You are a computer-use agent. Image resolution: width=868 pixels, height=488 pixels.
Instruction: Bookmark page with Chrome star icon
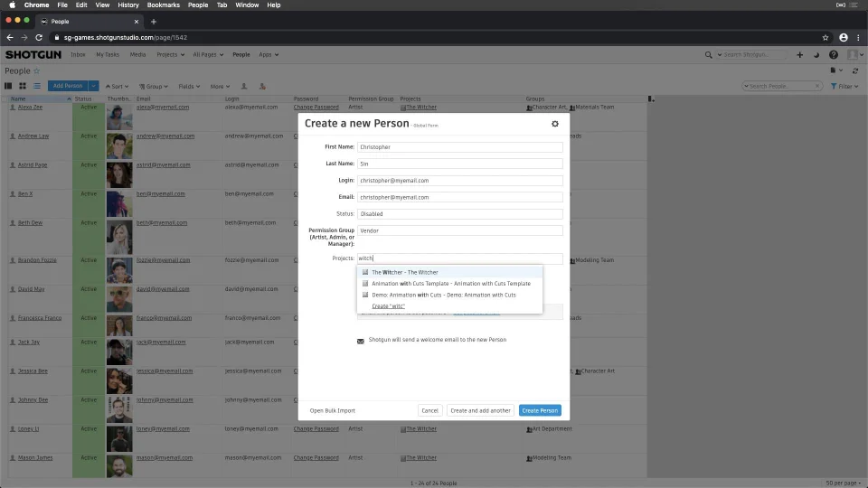tap(826, 38)
